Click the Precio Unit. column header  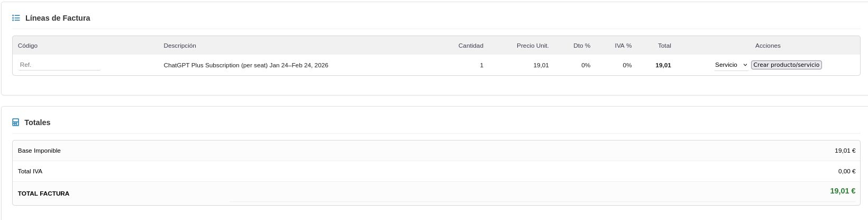pyautogui.click(x=532, y=46)
